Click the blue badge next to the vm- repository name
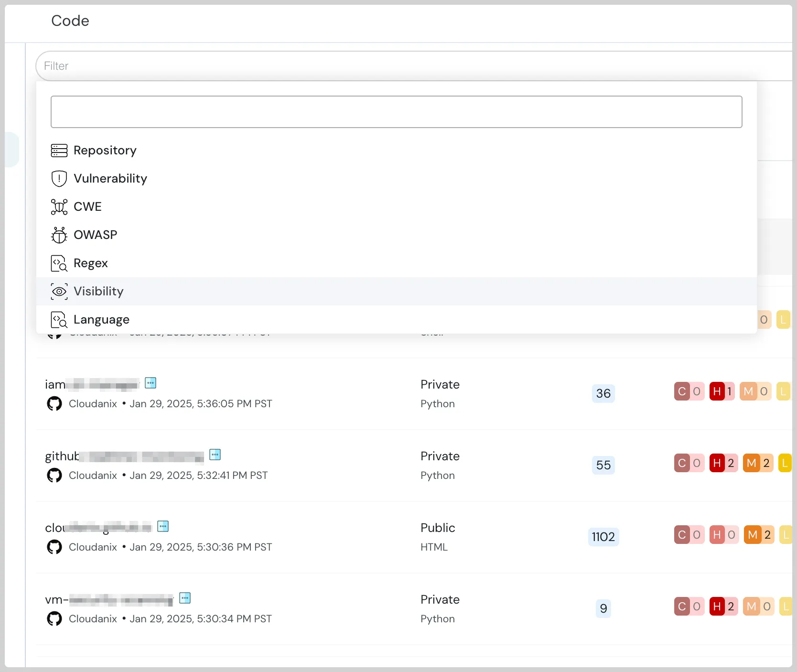The width and height of the screenshot is (797, 672). (x=184, y=598)
